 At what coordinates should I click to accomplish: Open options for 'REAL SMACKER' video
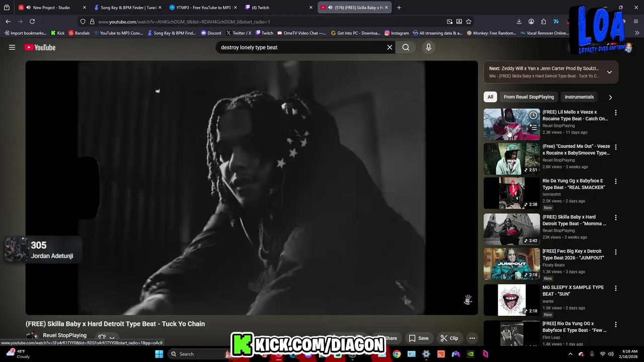click(x=615, y=181)
